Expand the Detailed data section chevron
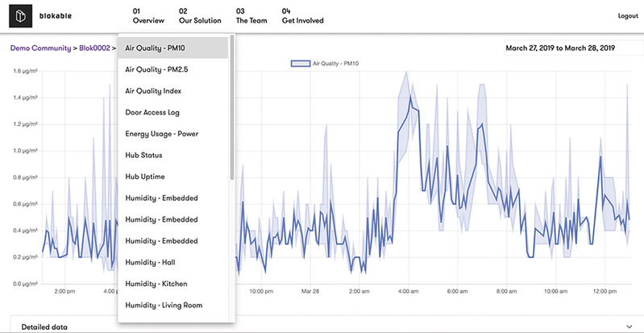 pos(629,327)
